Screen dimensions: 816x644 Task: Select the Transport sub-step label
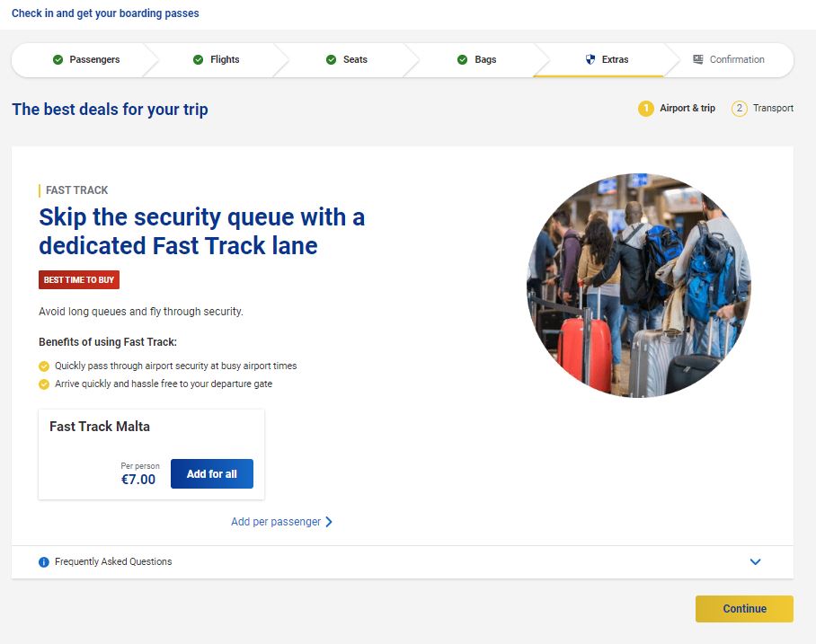click(773, 109)
